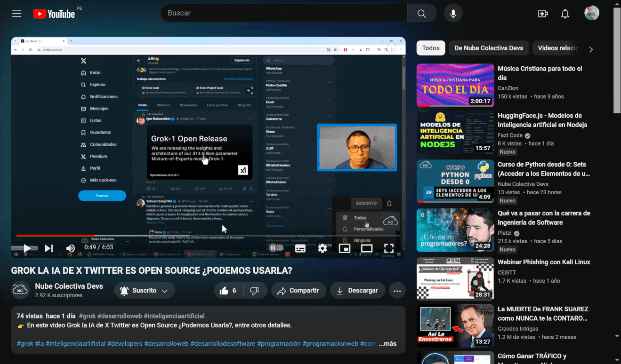Image resolution: width=621 pixels, height=364 pixels.
Task: Click the search magnifier button
Action: [422, 13]
